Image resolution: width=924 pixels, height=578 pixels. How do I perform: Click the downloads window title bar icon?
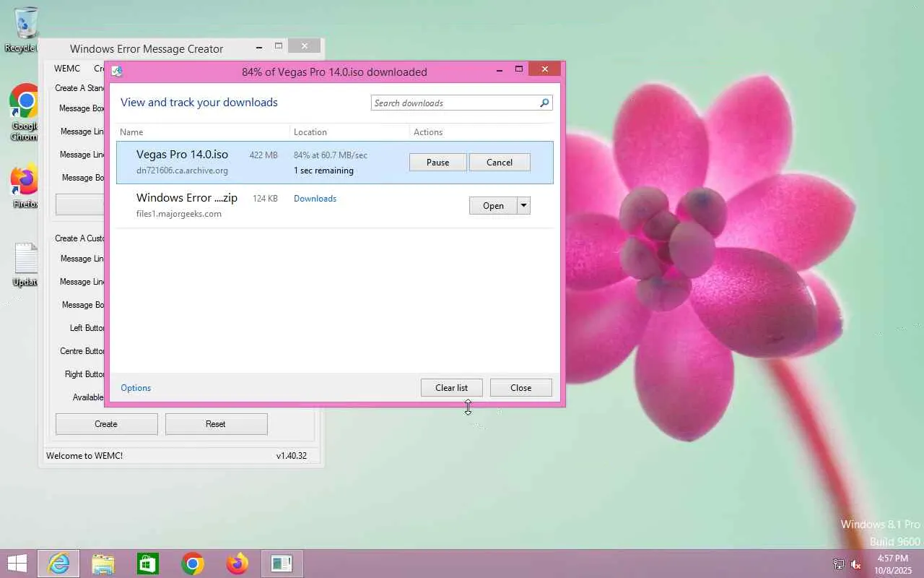pyautogui.click(x=117, y=72)
